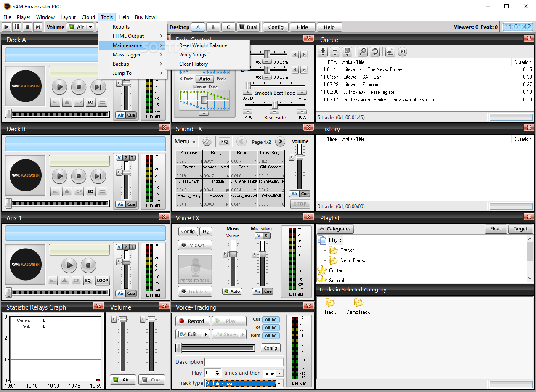Enable Mic On in Voice FX
The width and height of the screenshot is (536, 392).
195,245
